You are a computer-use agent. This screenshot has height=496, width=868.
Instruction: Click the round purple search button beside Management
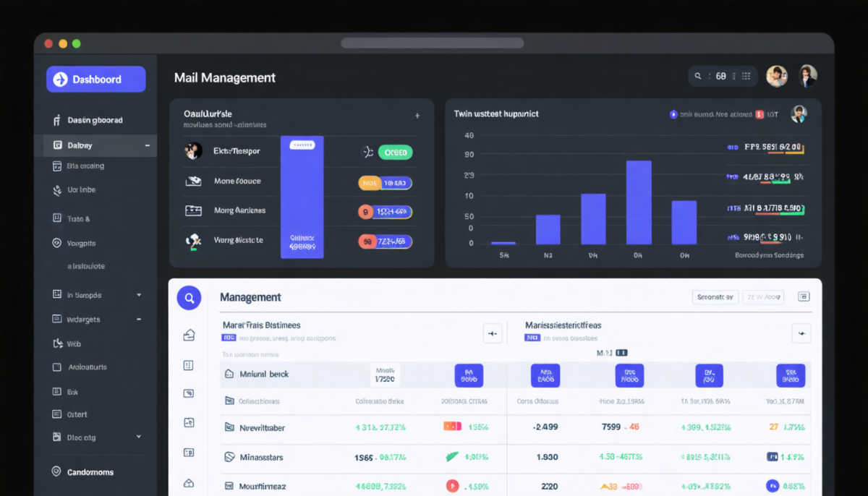click(189, 297)
